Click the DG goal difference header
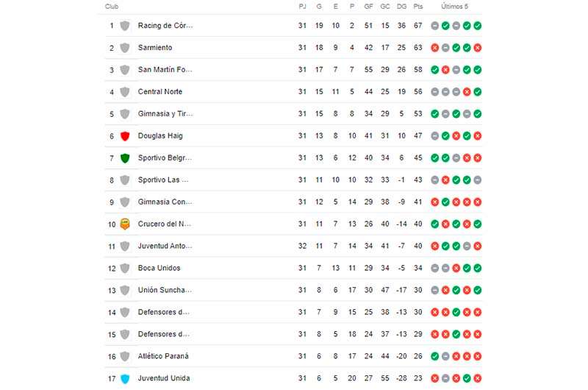This screenshot has width=588, height=390. [401, 7]
